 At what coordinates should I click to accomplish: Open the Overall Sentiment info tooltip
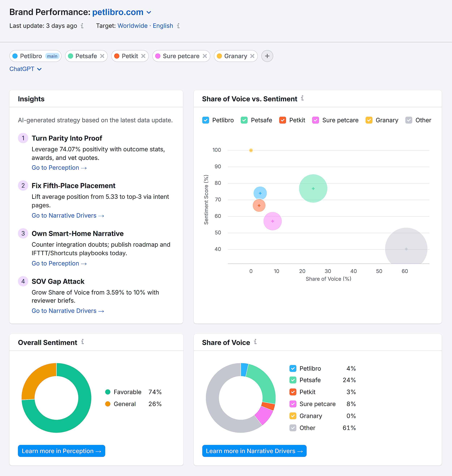[x=83, y=342]
